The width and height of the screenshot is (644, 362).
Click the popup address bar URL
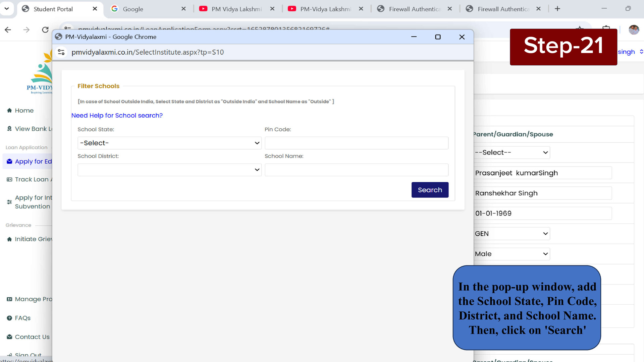pyautogui.click(x=148, y=52)
